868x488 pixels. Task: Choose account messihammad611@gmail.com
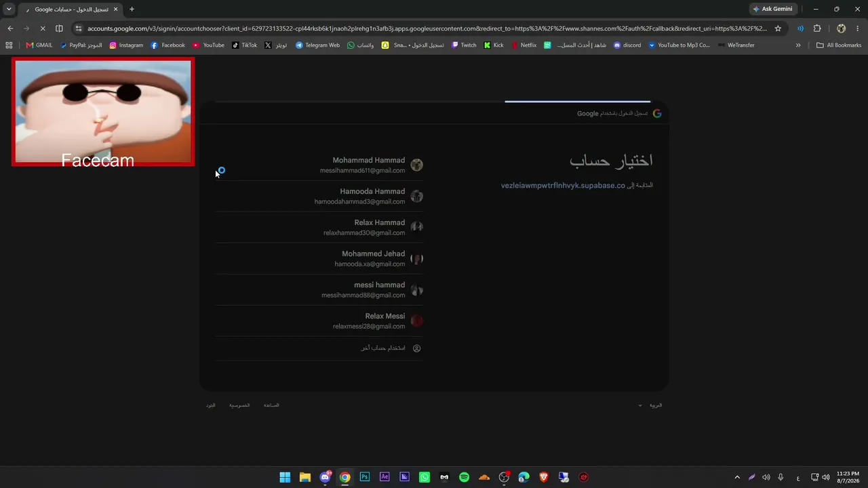pos(319,165)
